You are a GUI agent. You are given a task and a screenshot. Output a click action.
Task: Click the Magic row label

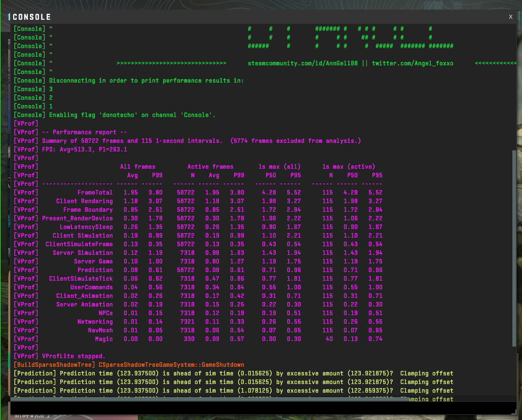[104, 339]
